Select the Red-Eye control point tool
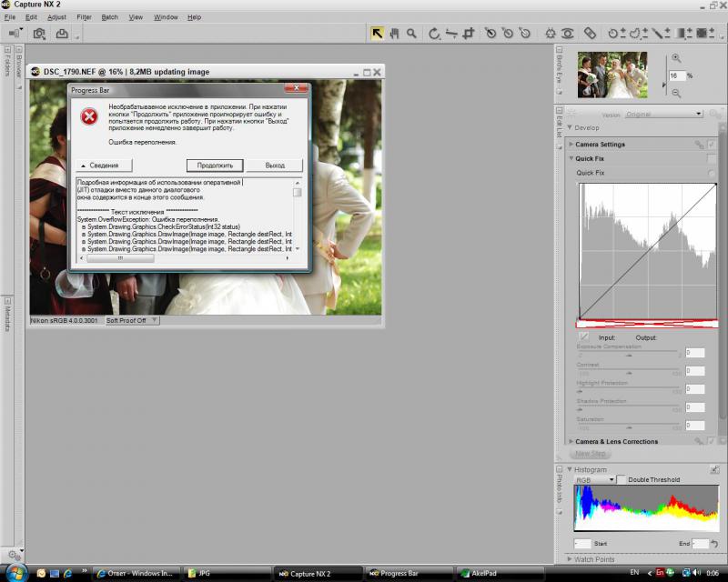This screenshot has width=728, height=582. point(567,34)
